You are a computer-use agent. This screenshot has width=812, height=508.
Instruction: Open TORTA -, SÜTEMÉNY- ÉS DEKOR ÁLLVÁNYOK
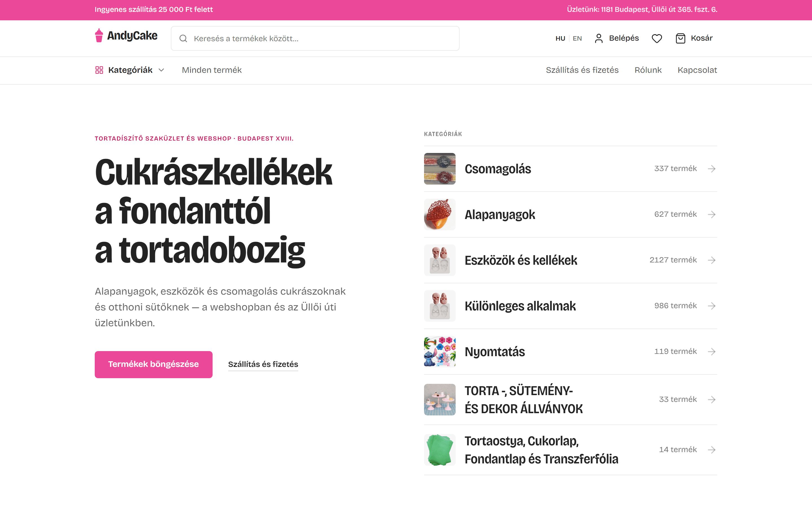[524, 399]
